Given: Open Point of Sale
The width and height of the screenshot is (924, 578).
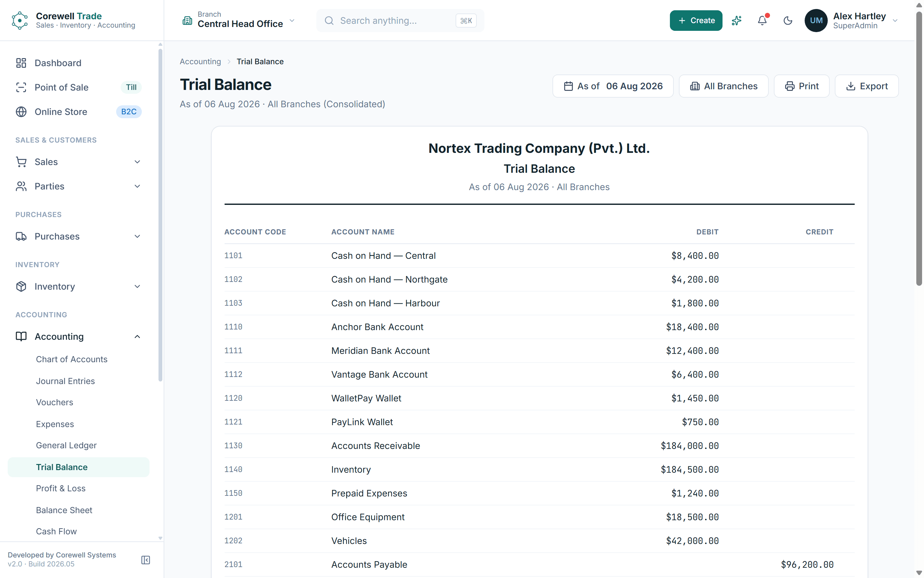Looking at the screenshot, I should tap(78, 87).
